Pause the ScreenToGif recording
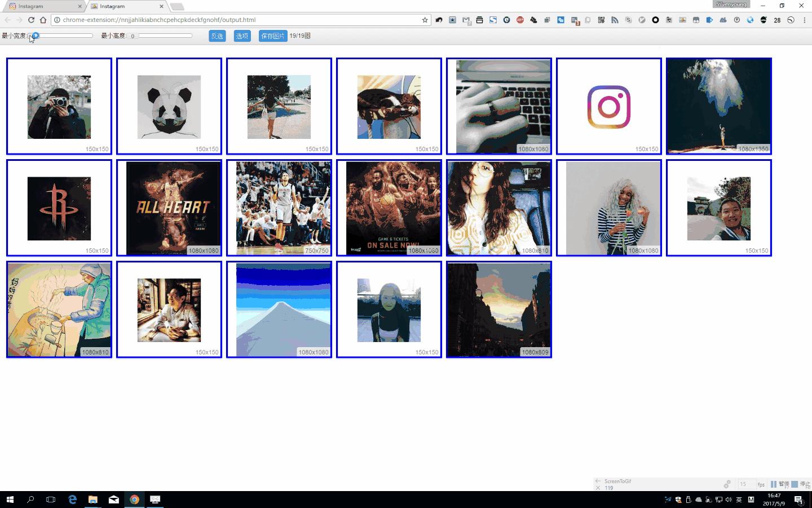 [780, 484]
